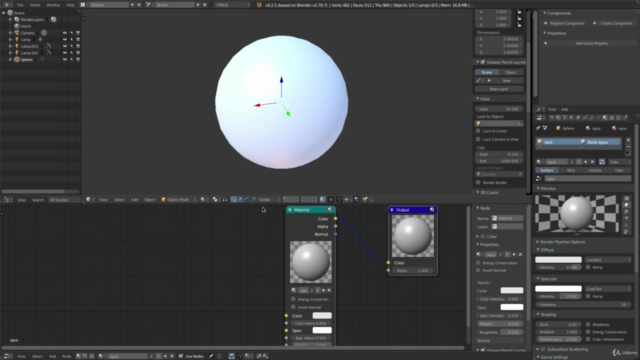Screen dimensions: 640x360
Task: Select the Camera row in the outliner
Action: coord(27,33)
